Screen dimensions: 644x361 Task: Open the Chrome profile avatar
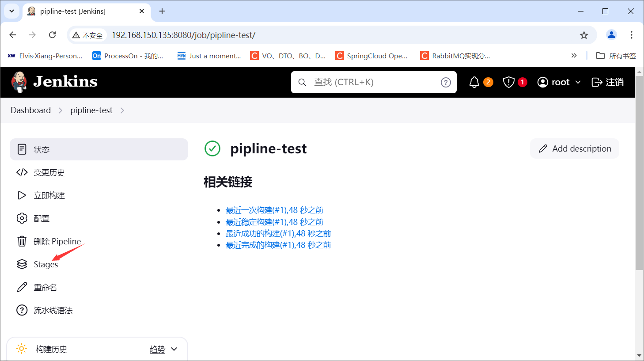[x=611, y=35]
